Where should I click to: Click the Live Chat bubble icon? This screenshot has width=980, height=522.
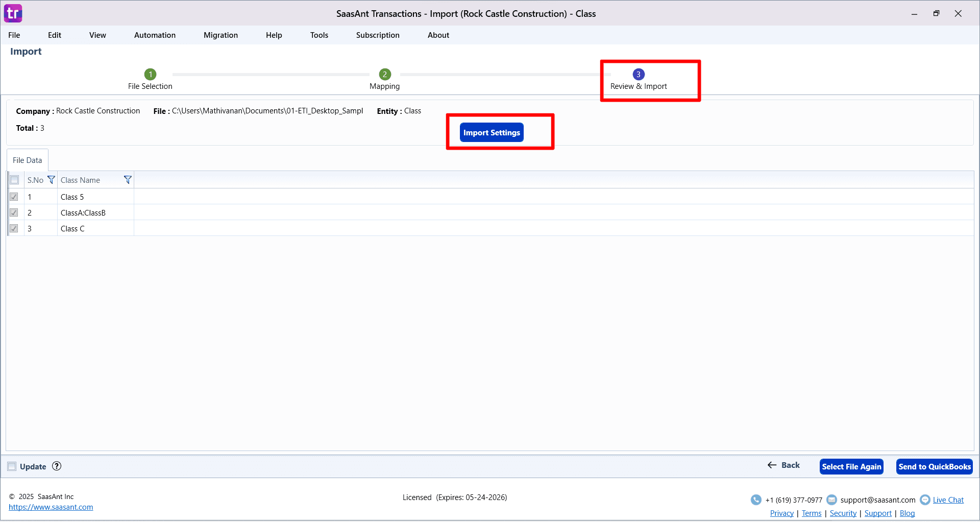tap(925, 500)
